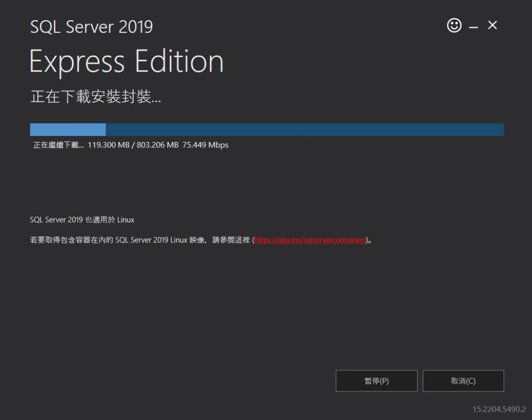The height and width of the screenshot is (420, 532).
Task: Click the 請參閱這裡 phrase before the link
Action: [x=231, y=240]
